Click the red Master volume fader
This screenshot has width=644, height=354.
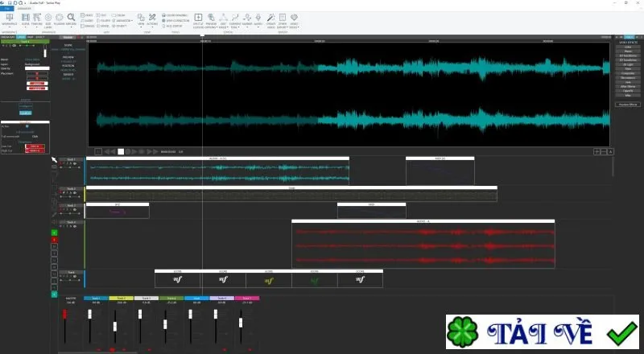64,314
